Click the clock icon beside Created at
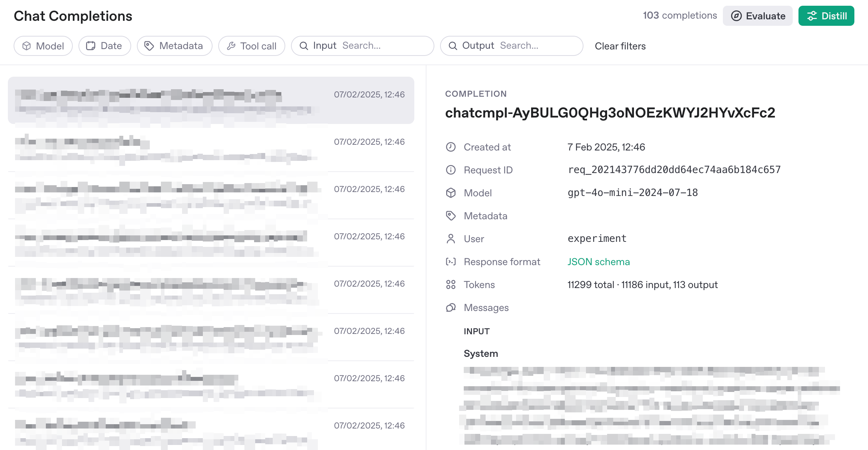This screenshot has height=450, width=868. point(450,147)
